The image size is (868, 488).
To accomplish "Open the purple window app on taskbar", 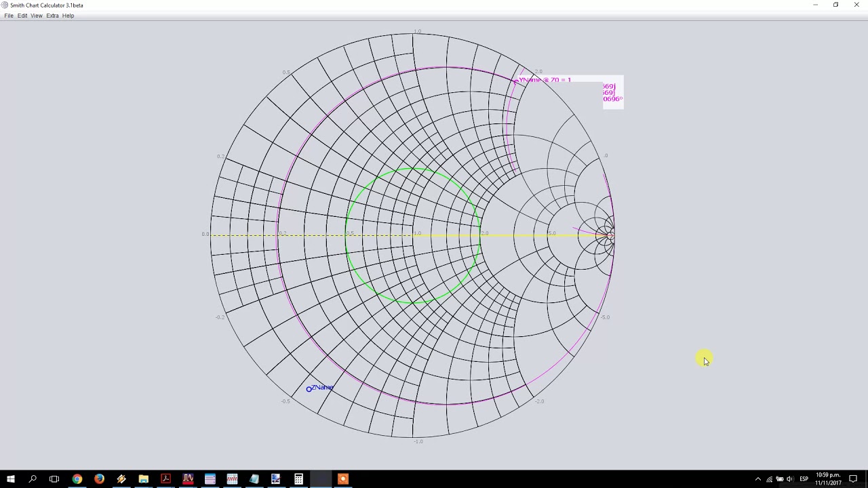I will 210,479.
